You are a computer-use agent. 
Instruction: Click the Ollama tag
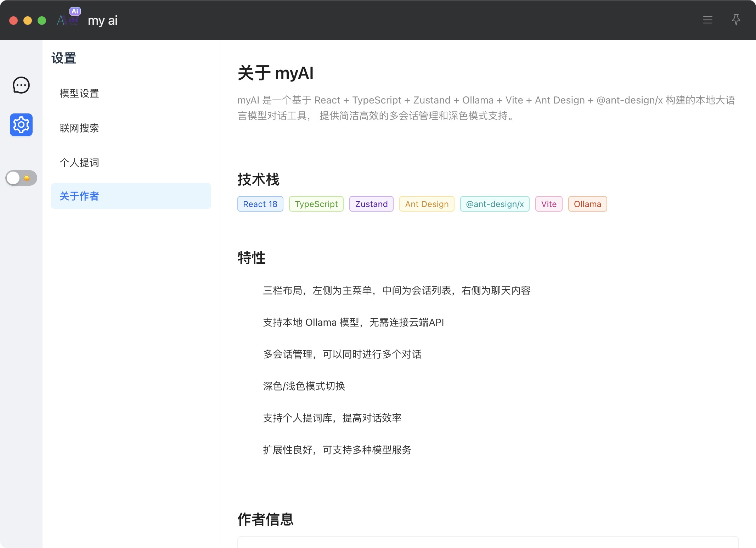(587, 204)
